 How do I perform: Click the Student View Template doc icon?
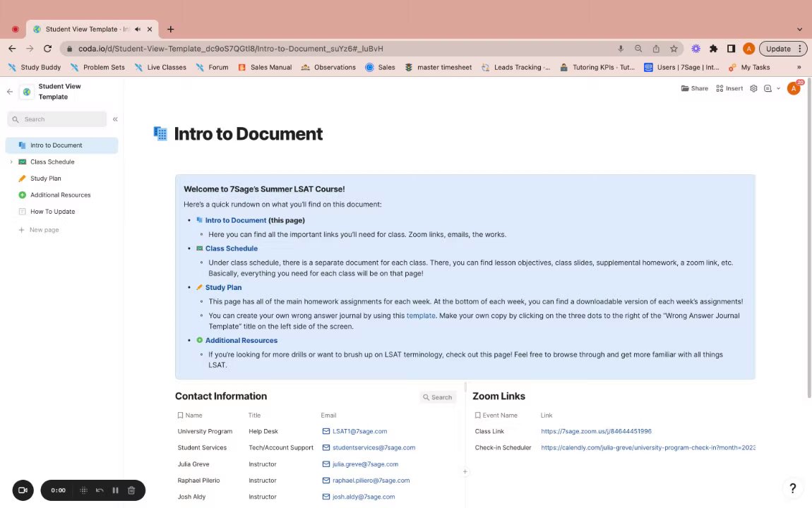tap(26, 92)
